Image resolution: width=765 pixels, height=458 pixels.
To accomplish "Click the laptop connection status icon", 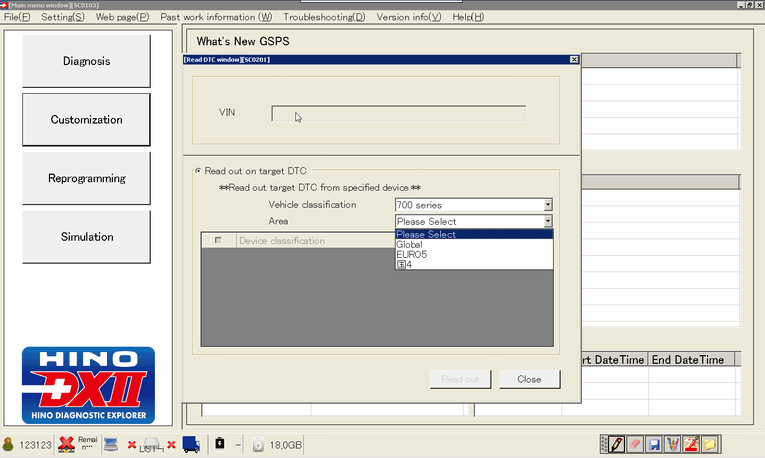I will tap(110, 444).
